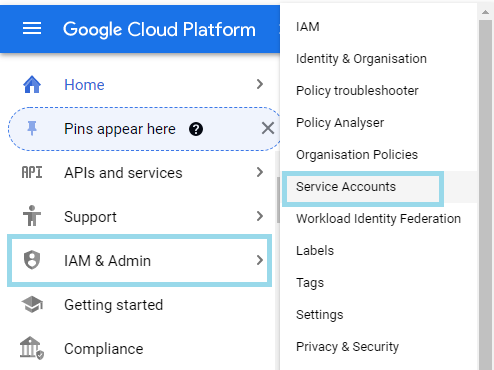Click the API icon beside APIs and services
494x370 pixels.
(x=32, y=173)
